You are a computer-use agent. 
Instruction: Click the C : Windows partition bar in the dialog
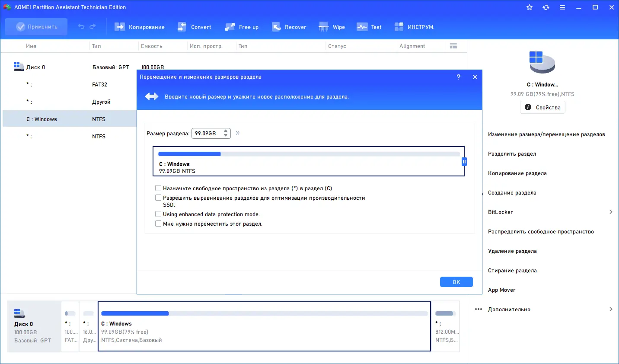[309, 161]
